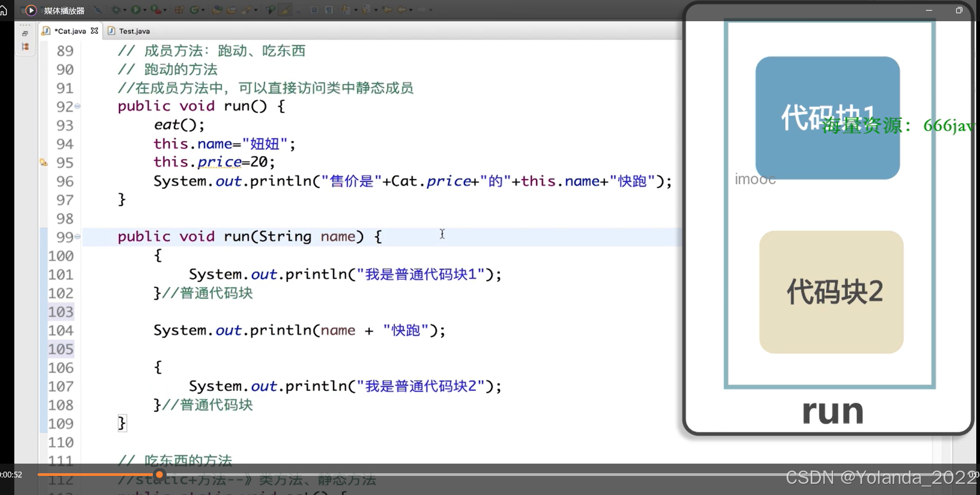This screenshot has height=495, width=980.
Task: Click the green Run button
Action: pyautogui.click(x=136, y=10)
